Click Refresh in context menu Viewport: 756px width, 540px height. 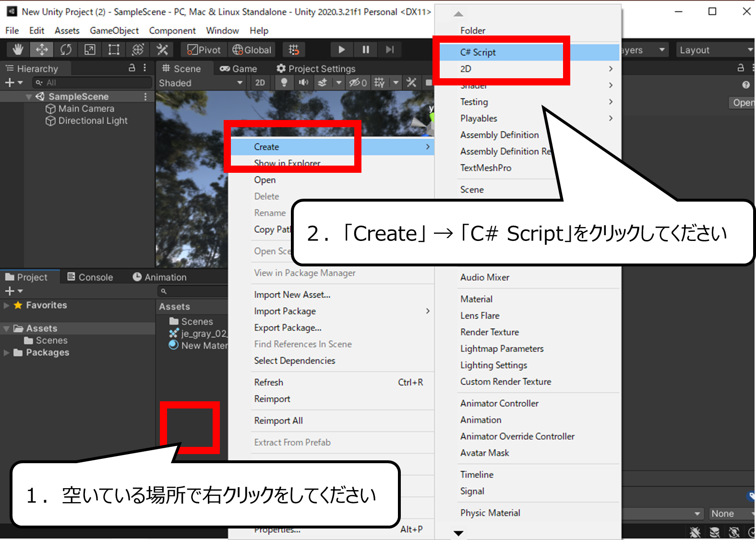point(269,383)
